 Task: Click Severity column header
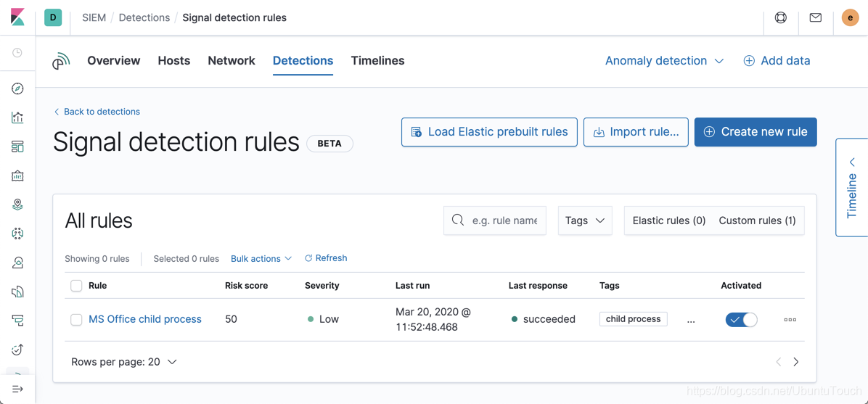[x=322, y=286]
